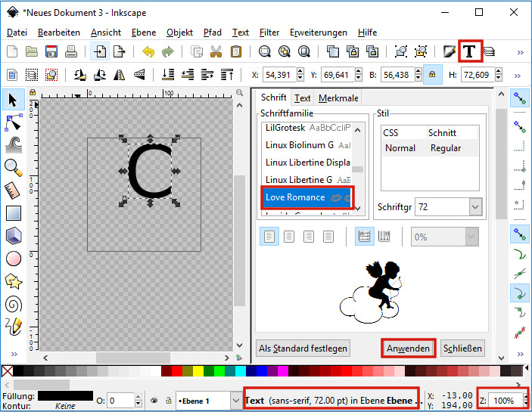Click the Save document icon

(x=51, y=51)
